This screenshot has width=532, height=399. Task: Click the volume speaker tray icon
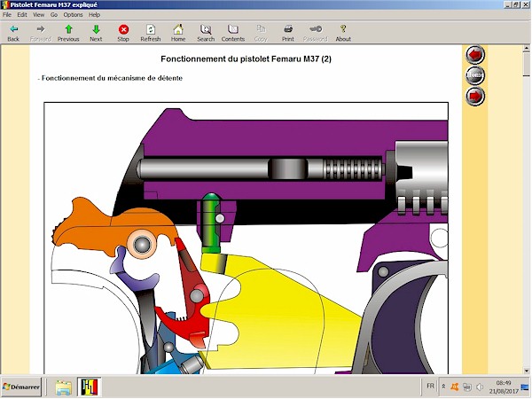480,387
